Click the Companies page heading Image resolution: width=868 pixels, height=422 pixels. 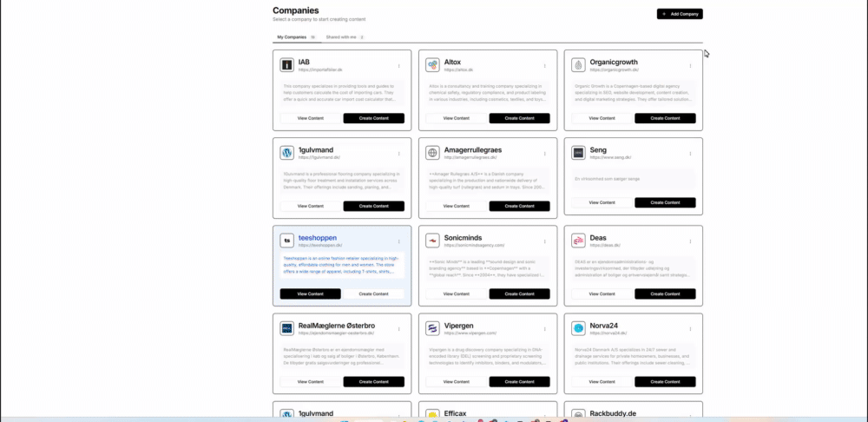tap(296, 10)
